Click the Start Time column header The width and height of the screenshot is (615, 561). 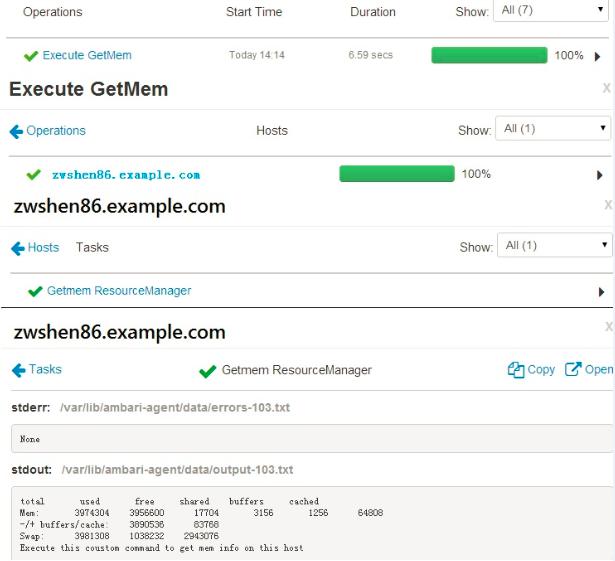coord(254,12)
